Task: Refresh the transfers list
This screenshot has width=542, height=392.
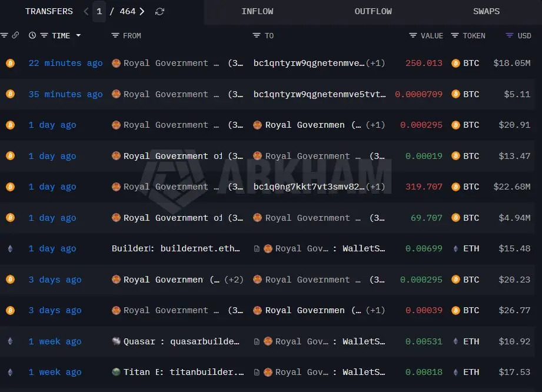Action: [x=159, y=12]
